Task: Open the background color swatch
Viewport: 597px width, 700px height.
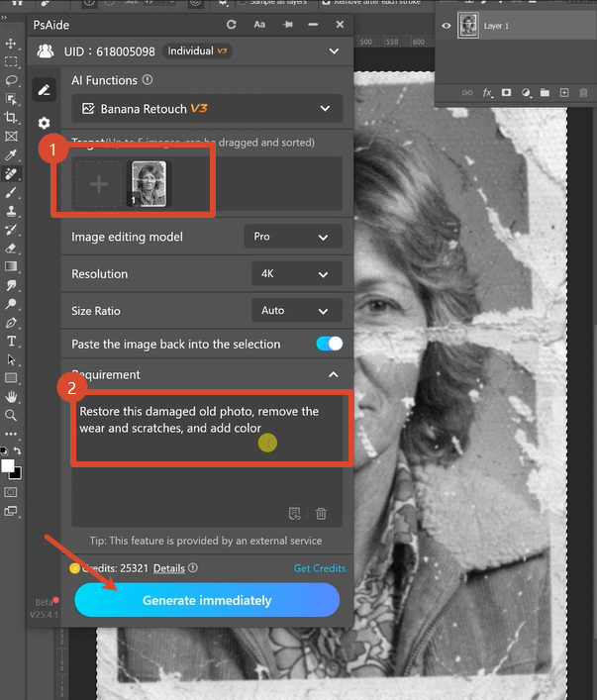Action: pyautogui.click(x=17, y=474)
